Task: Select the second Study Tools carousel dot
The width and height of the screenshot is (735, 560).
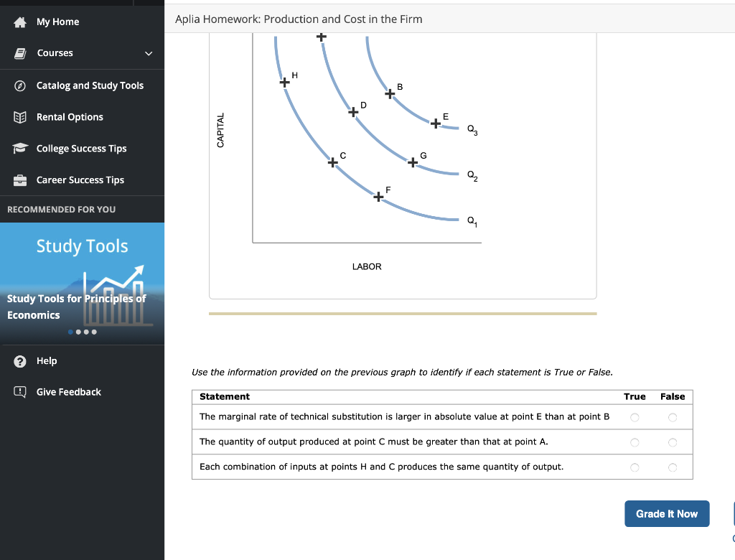Action: (79, 332)
